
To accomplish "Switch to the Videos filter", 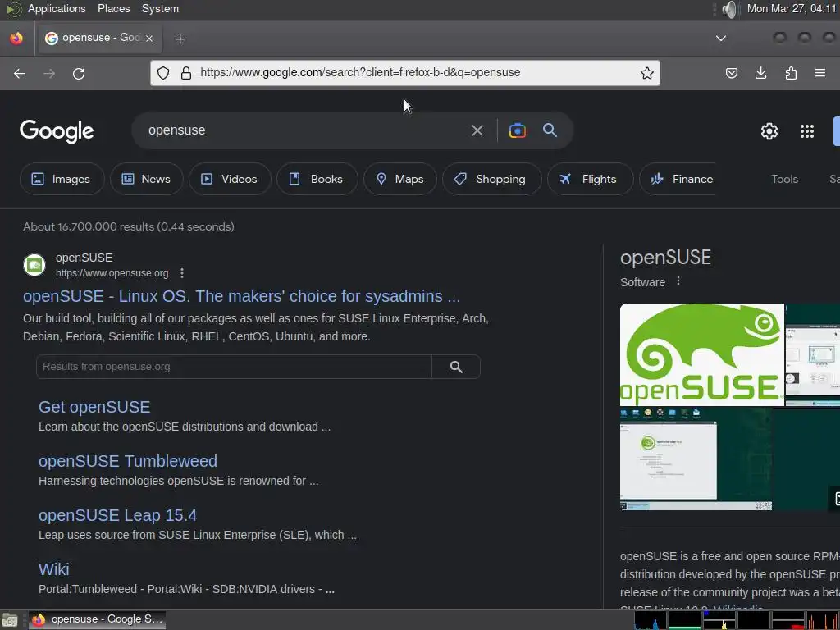I will [230, 179].
